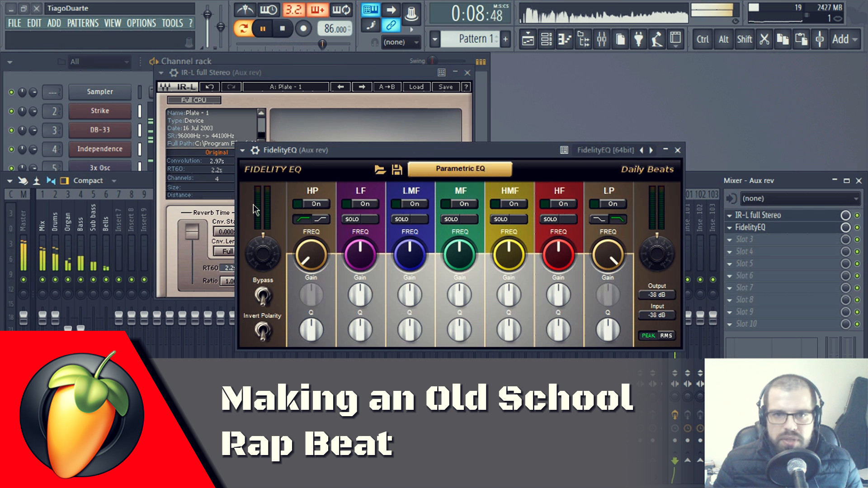
Task: Open the VIEW menu
Action: click(113, 23)
